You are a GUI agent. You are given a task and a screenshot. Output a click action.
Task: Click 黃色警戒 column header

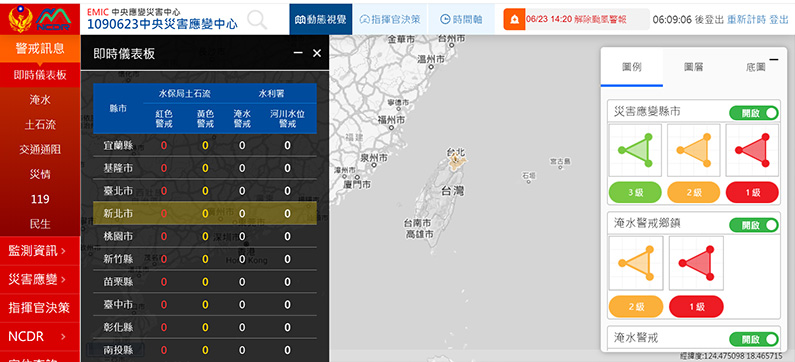pyautogui.click(x=205, y=119)
